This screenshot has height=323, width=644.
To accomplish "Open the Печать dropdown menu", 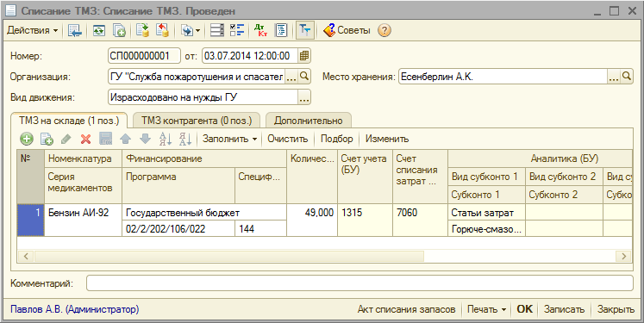I will 486,309.
